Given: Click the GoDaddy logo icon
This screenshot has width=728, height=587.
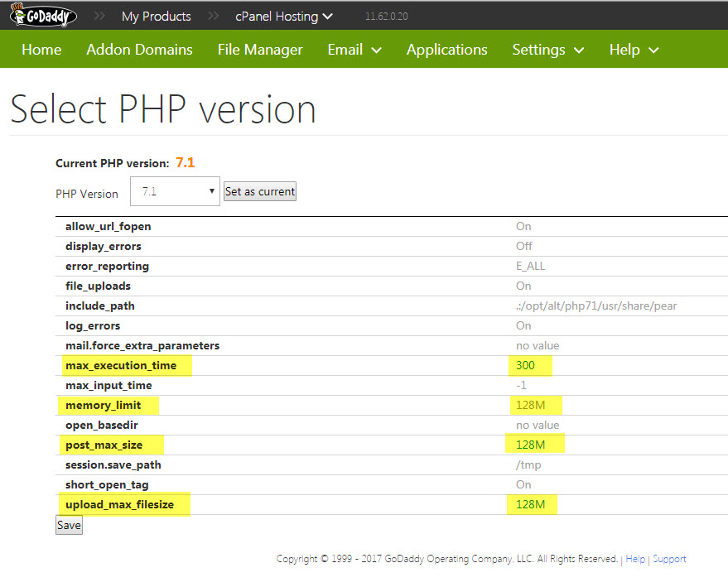Looking at the screenshot, I should [x=44, y=16].
